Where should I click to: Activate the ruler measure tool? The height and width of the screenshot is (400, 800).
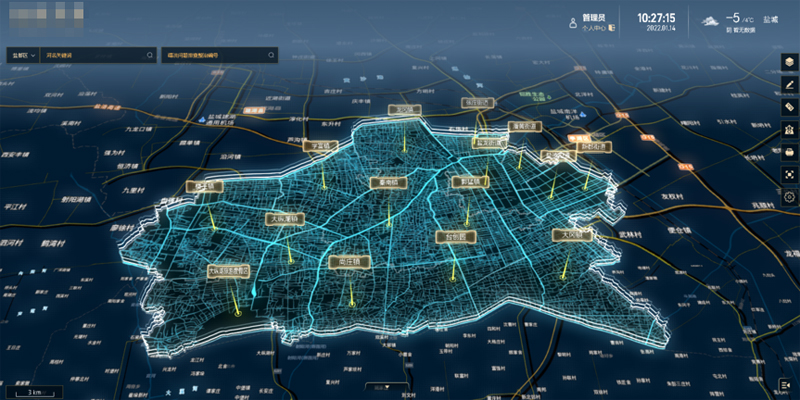(788, 107)
